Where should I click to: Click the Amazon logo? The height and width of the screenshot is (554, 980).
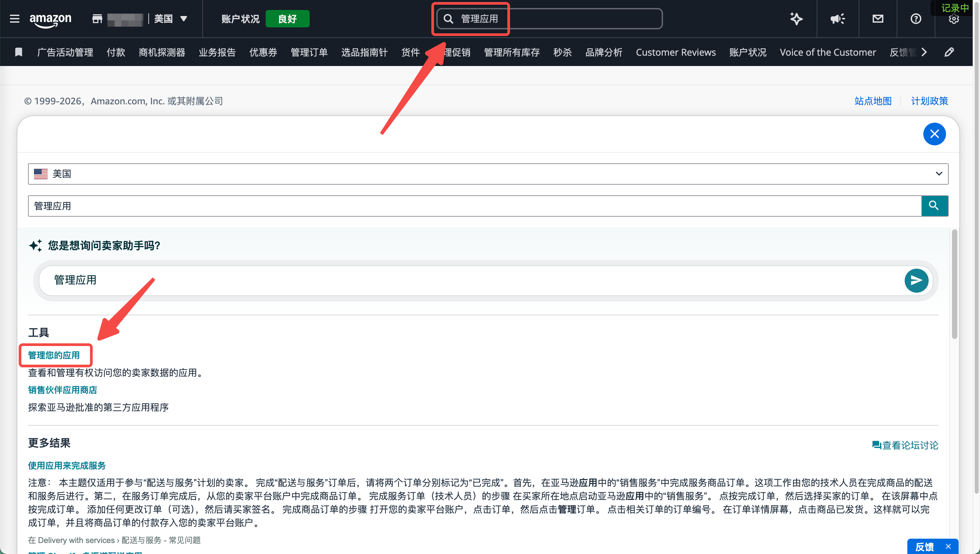pyautogui.click(x=50, y=19)
